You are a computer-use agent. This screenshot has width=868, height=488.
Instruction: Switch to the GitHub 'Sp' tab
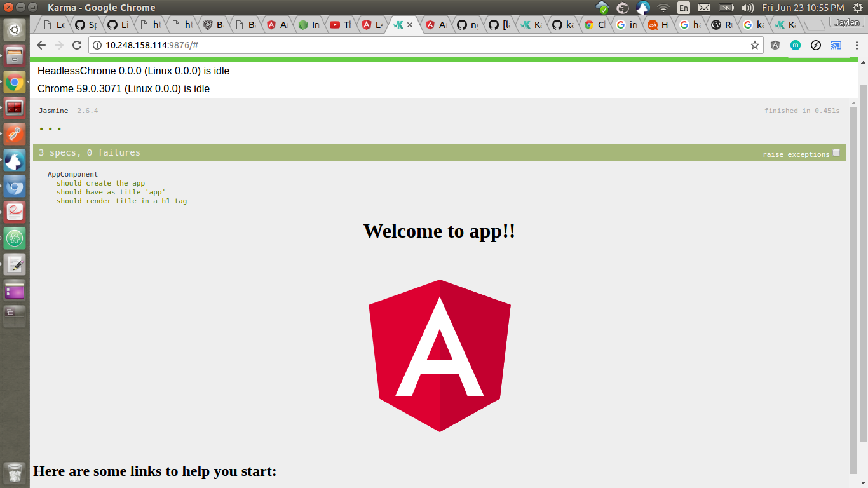point(86,25)
